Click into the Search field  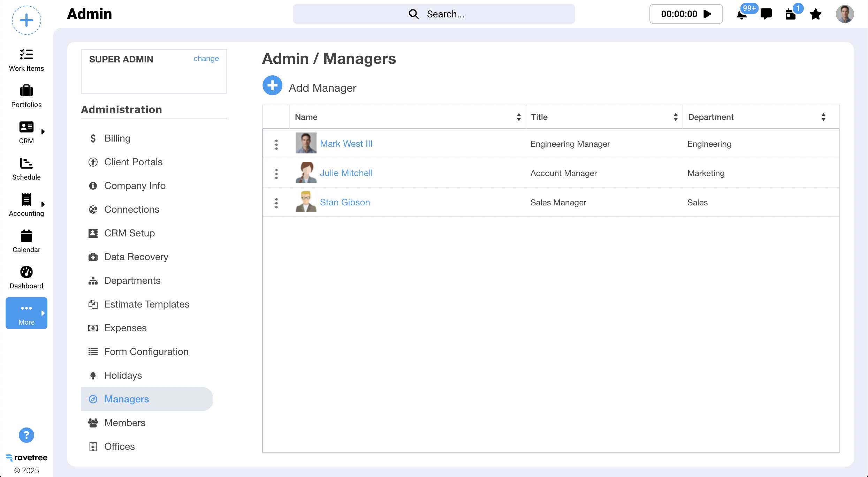(x=434, y=14)
